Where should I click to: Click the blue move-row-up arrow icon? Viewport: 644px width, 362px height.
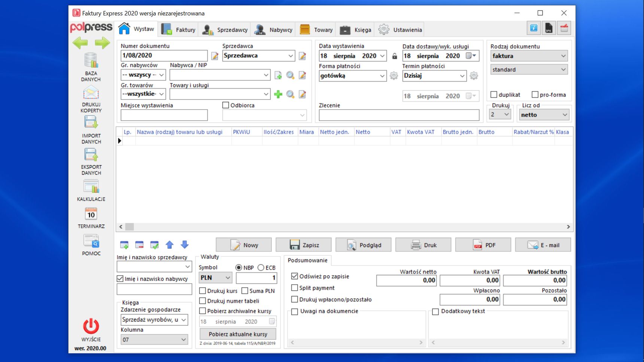click(170, 245)
